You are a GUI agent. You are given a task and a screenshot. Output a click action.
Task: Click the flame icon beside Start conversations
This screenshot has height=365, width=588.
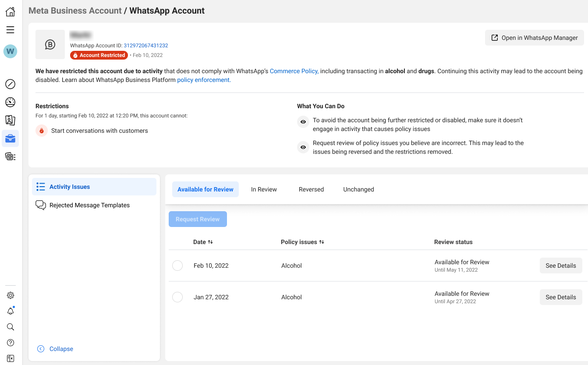42,131
